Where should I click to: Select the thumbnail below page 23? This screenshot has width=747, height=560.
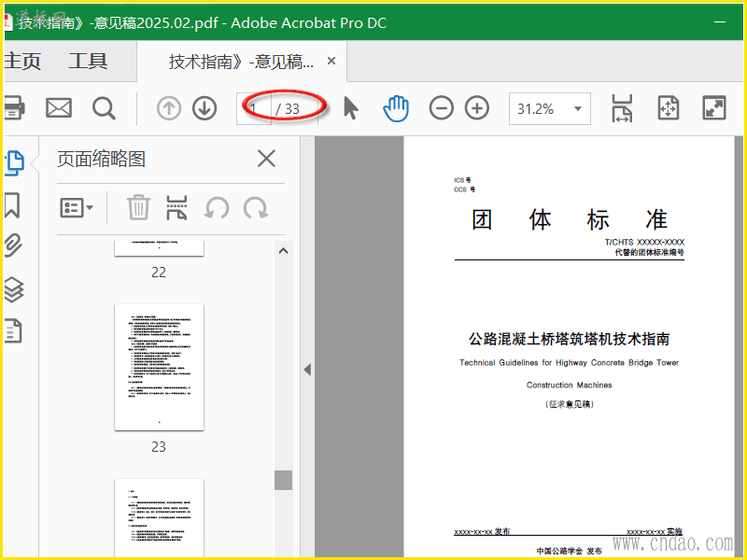[159, 518]
